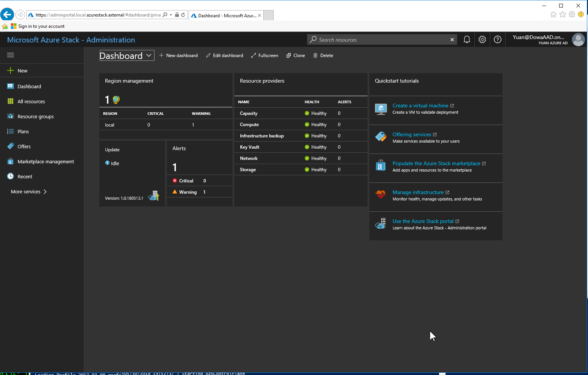Select the Dashboard browser tab
588x375 pixels.
click(x=226, y=15)
